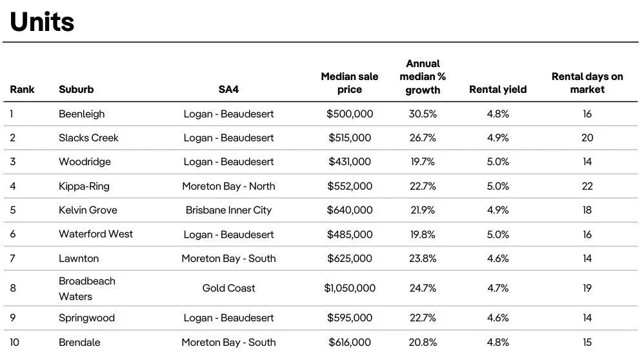
Task: Click the Rental yield column header
Action: point(498,90)
